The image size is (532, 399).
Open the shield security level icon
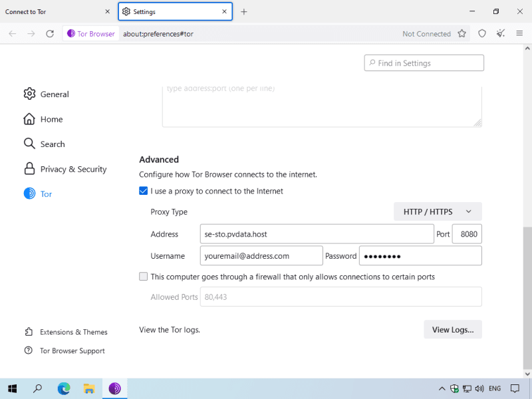click(482, 34)
